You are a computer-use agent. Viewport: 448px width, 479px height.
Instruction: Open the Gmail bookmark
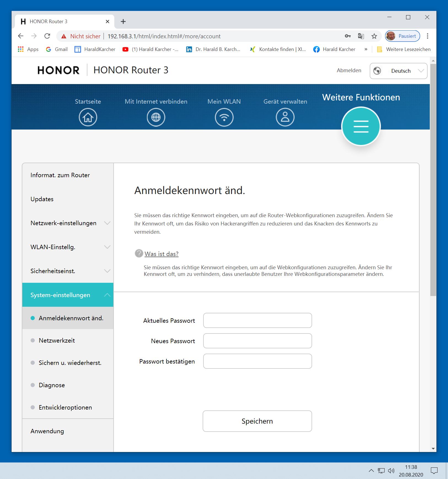click(57, 49)
